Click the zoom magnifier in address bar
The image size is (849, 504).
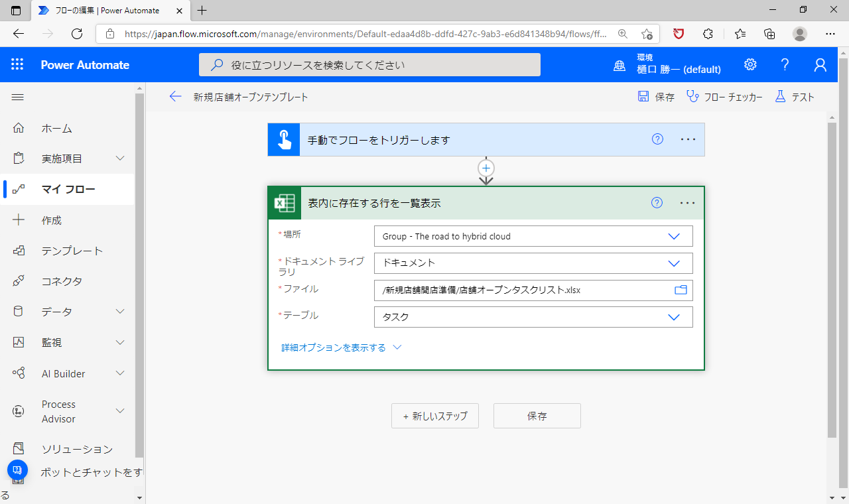tap(622, 34)
